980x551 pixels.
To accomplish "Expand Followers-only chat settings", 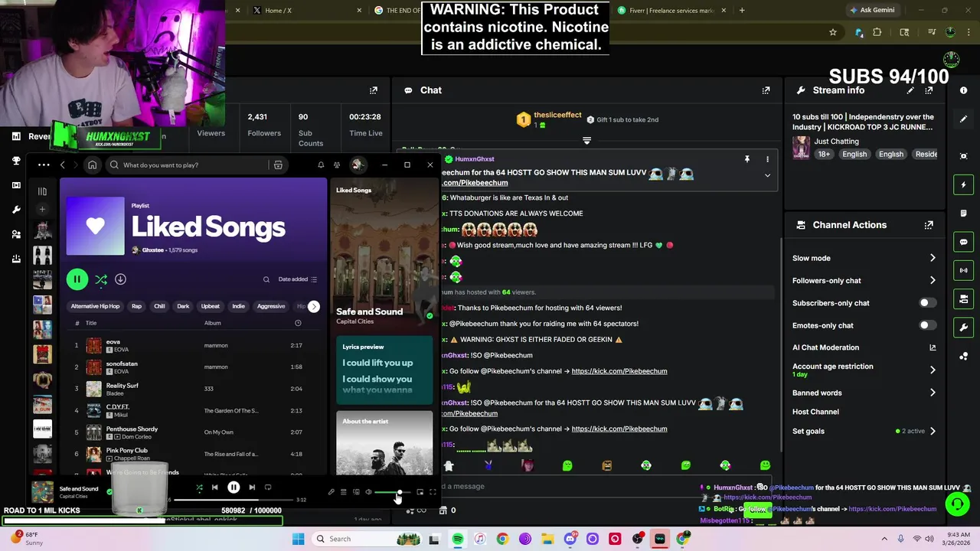I will (x=864, y=281).
